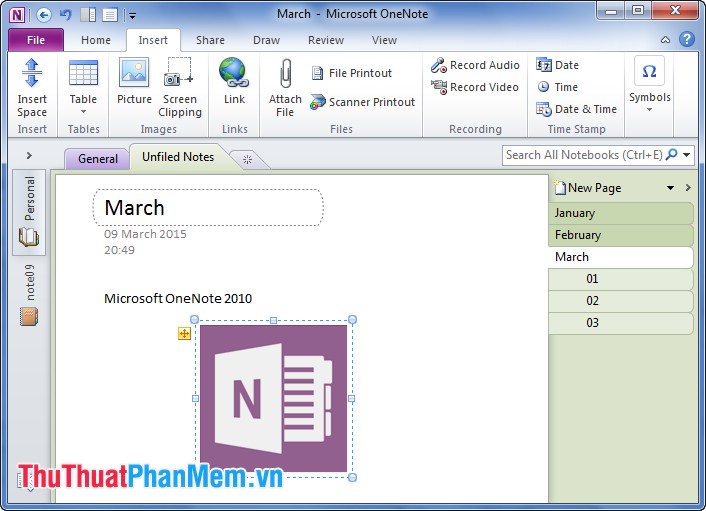Open subpage 02
Image resolution: width=706 pixels, height=511 pixels.
pos(621,301)
